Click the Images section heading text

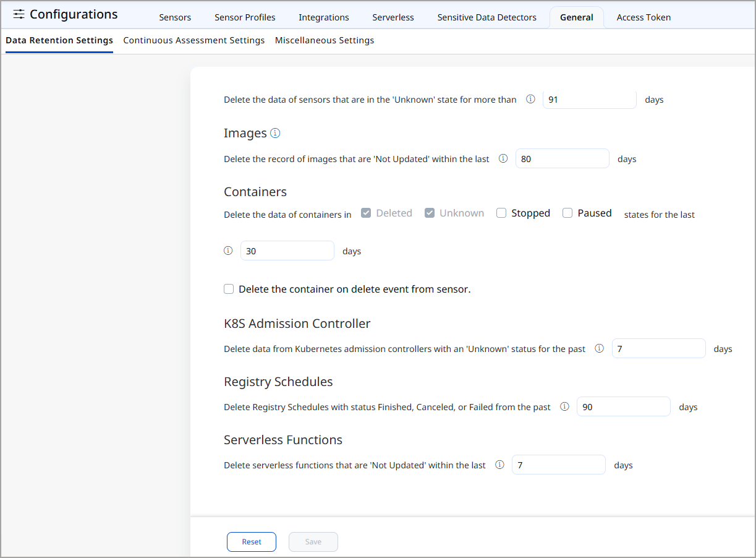click(x=245, y=133)
